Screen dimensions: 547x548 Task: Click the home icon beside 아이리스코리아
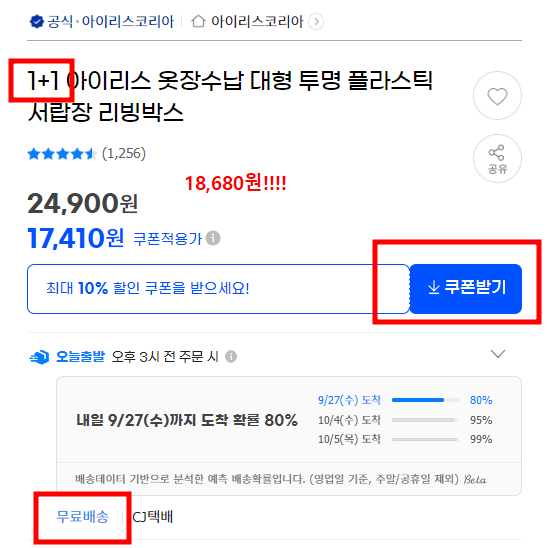coord(198,22)
